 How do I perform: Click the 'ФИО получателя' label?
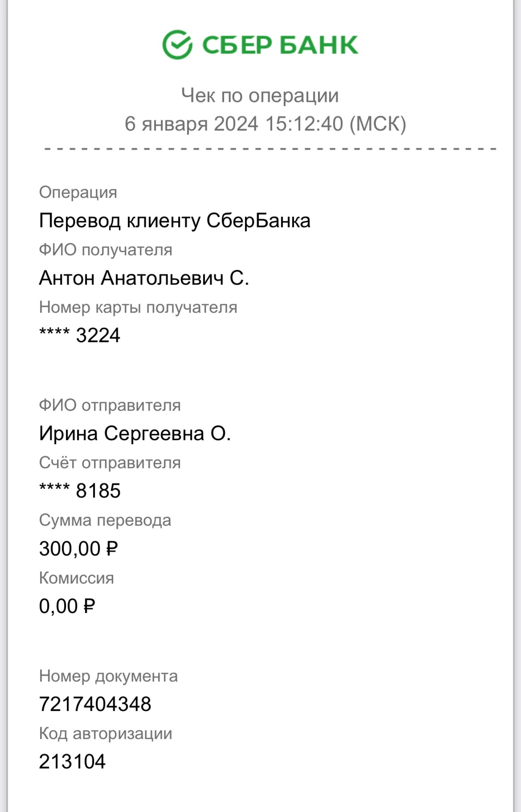coord(106,250)
